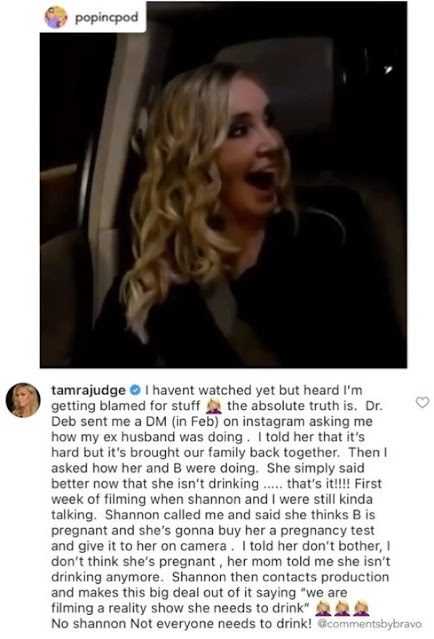Screen dimensions: 434x639
Task: Click the @commentsbybravo watermark
Action: (x=369, y=624)
